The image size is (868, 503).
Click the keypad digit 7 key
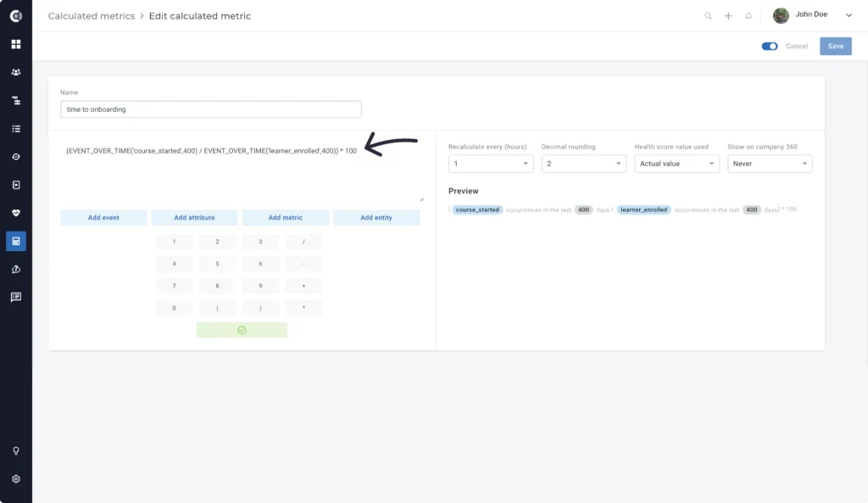point(174,286)
